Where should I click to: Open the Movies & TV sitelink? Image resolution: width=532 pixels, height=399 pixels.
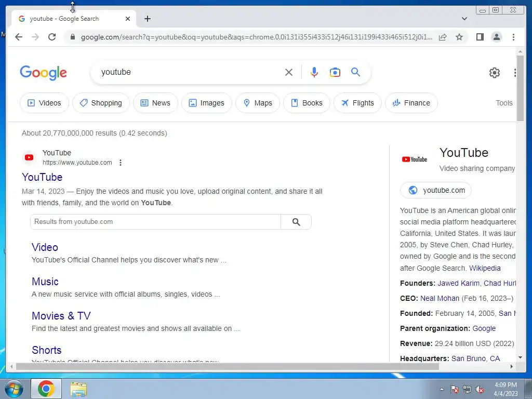[x=61, y=316]
